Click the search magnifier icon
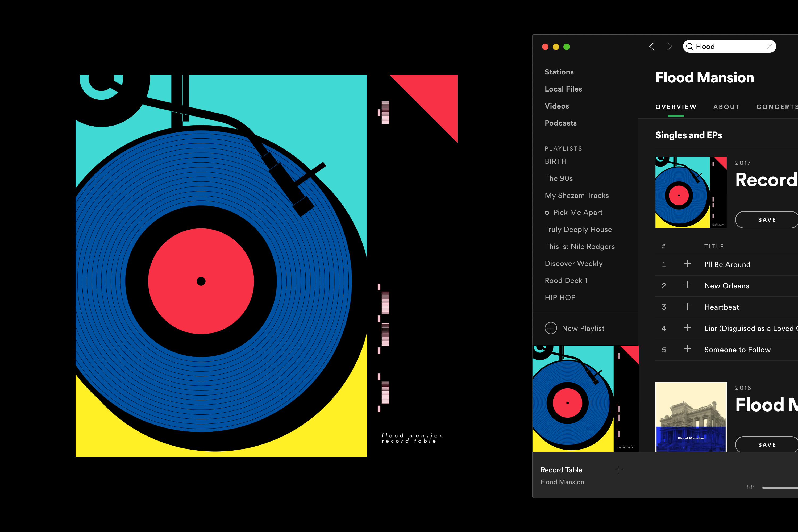 pyautogui.click(x=689, y=47)
